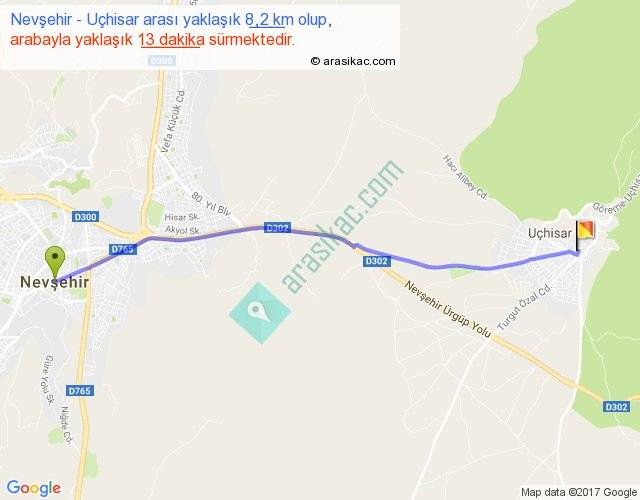Select the Nevşehir city label
640x500 pixels.
(x=55, y=282)
